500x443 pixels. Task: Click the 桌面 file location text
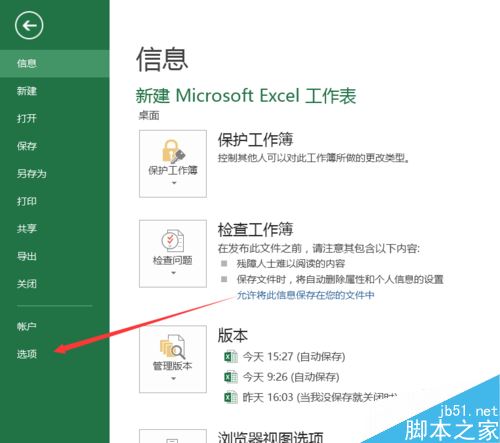tap(149, 116)
